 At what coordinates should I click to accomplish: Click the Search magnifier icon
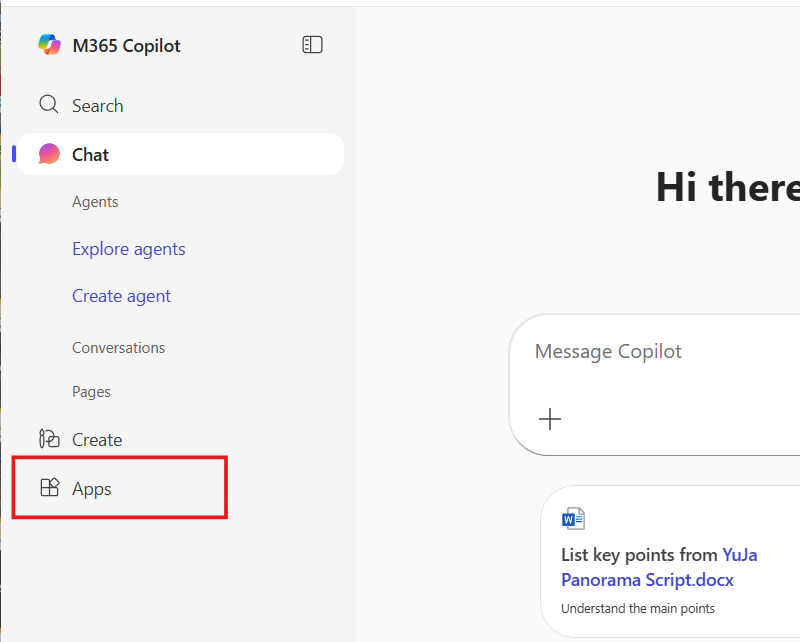[x=49, y=104]
